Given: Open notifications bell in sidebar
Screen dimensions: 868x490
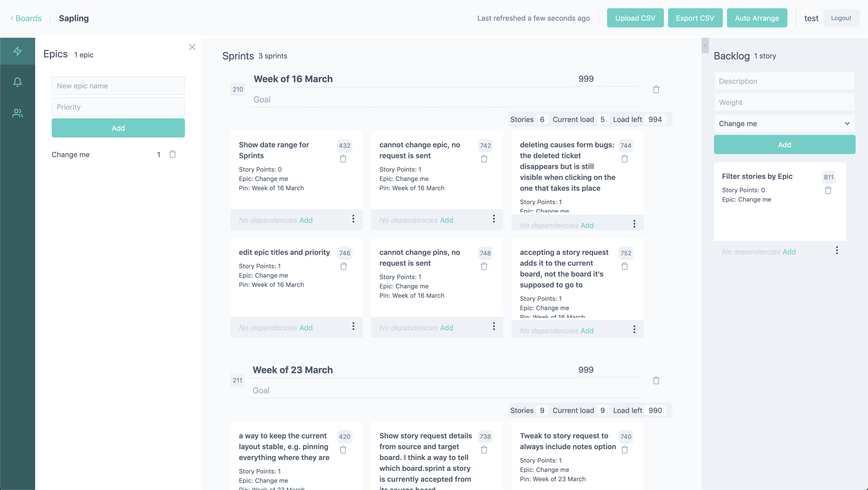Looking at the screenshot, I should (x=18, y=82).
